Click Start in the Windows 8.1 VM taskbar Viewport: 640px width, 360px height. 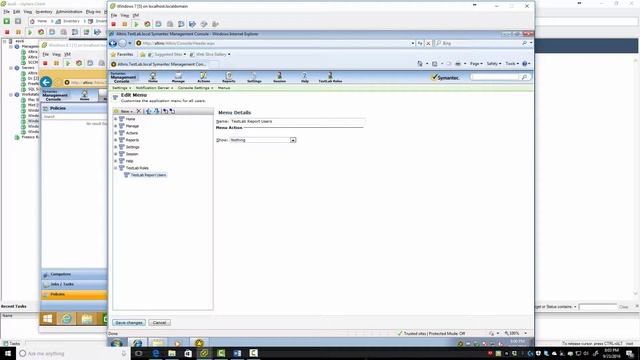click(48, 318)
